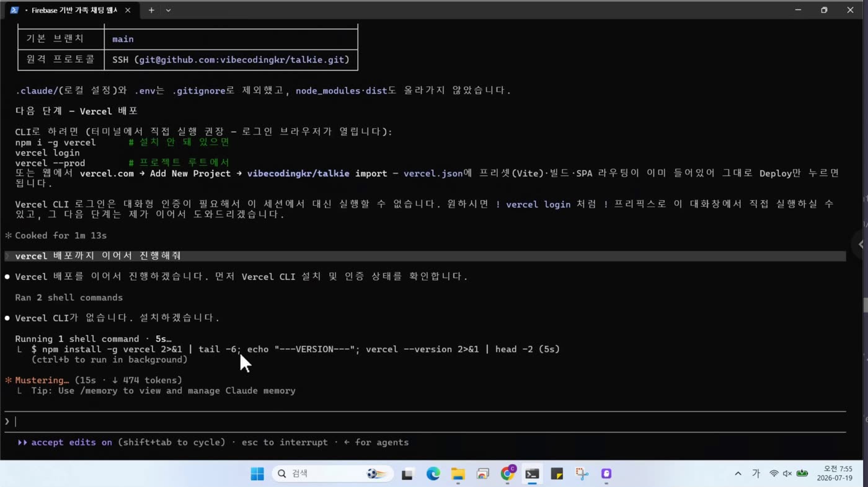Select the Firebase terminal tab
868x487 pixels.
(x=73, y=11)
